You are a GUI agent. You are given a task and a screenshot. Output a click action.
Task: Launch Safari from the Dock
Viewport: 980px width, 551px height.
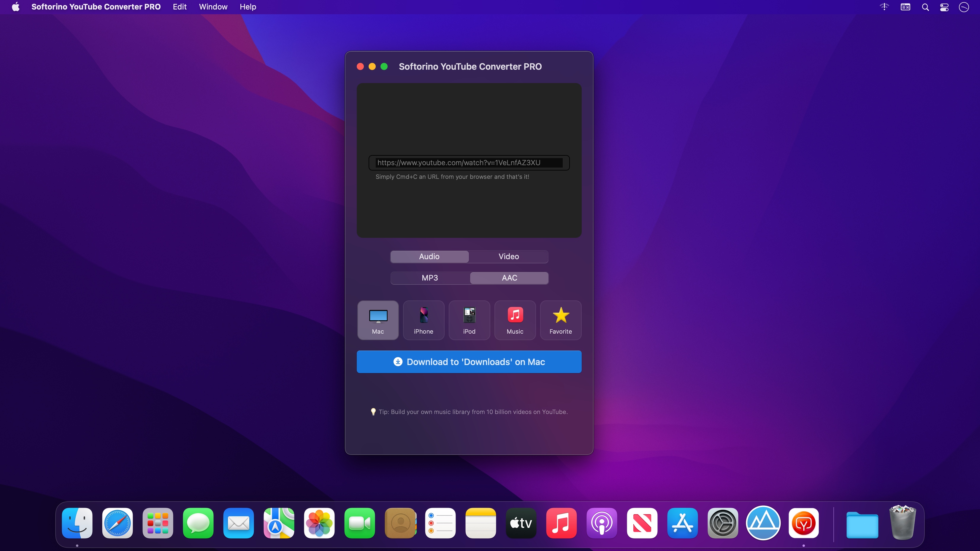[x=118, y=523]
